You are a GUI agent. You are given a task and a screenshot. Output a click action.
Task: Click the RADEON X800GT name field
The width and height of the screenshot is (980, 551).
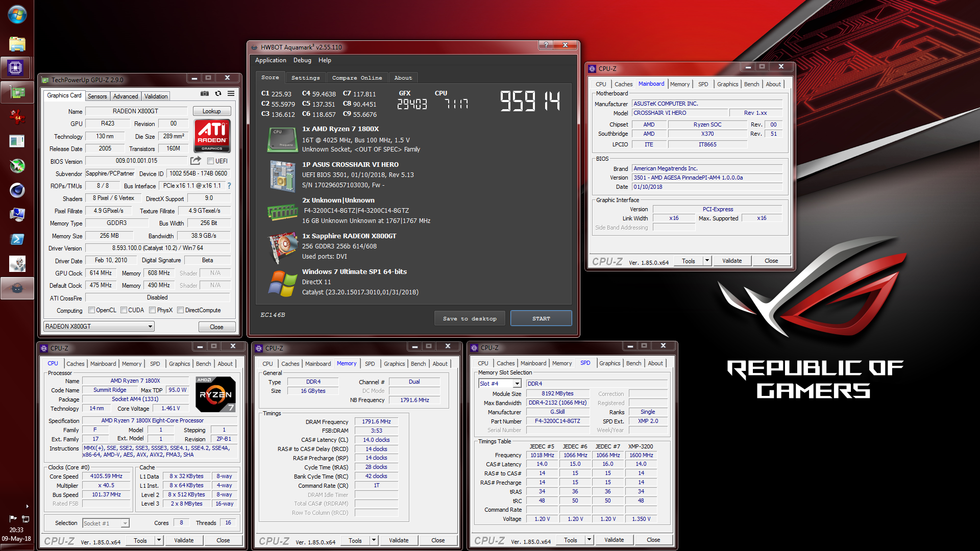pos(135,111)
